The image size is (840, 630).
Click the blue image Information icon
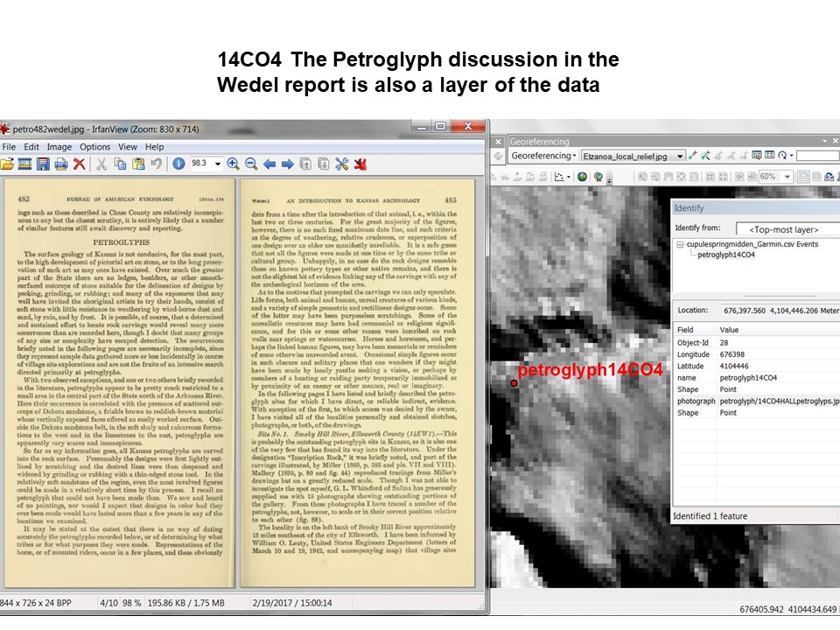coord(178,164)
